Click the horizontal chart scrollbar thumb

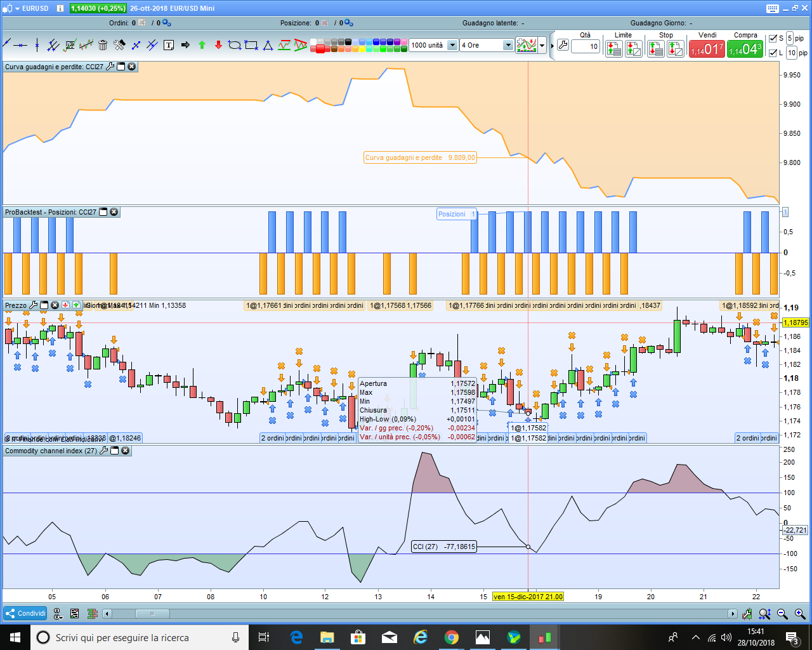click(x=152, y=614)
